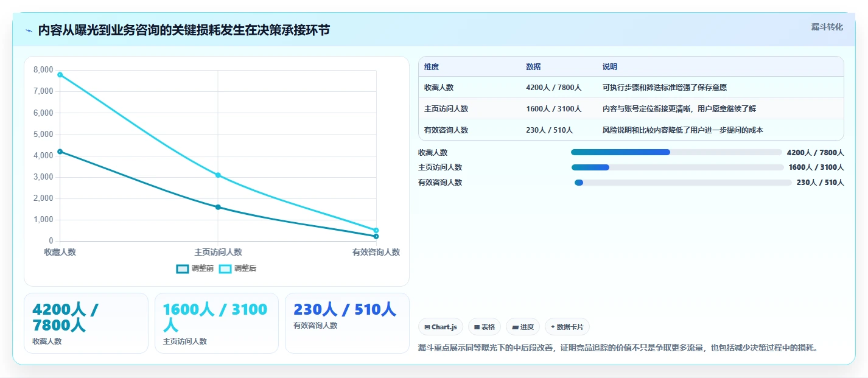Click the lightning icon beside the title
This screenshot has height=378, width=868.
(29, 30)
